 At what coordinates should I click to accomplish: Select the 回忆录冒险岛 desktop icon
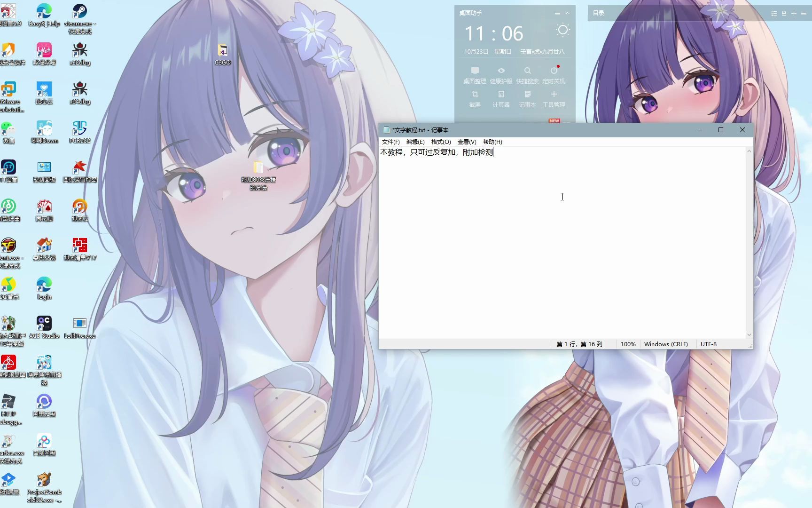coord(80,171)
